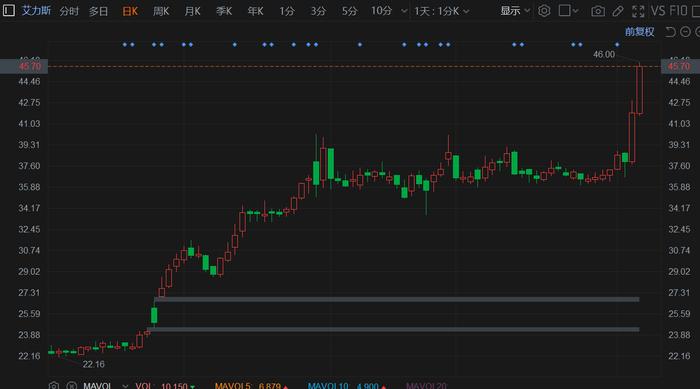Toggle the sidebar panel icon beside 艾力斯
Screen dimensions: 700x389
point(8,10)
